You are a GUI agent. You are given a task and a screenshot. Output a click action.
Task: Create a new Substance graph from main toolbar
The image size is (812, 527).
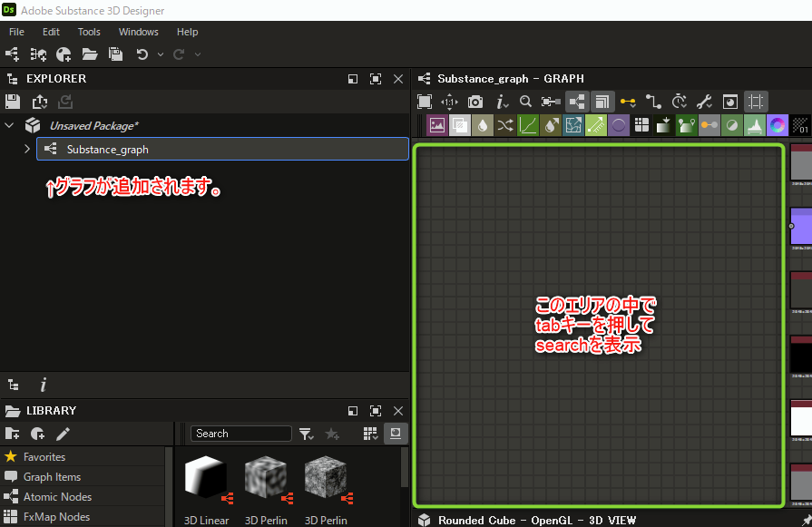tap(12, 54)
